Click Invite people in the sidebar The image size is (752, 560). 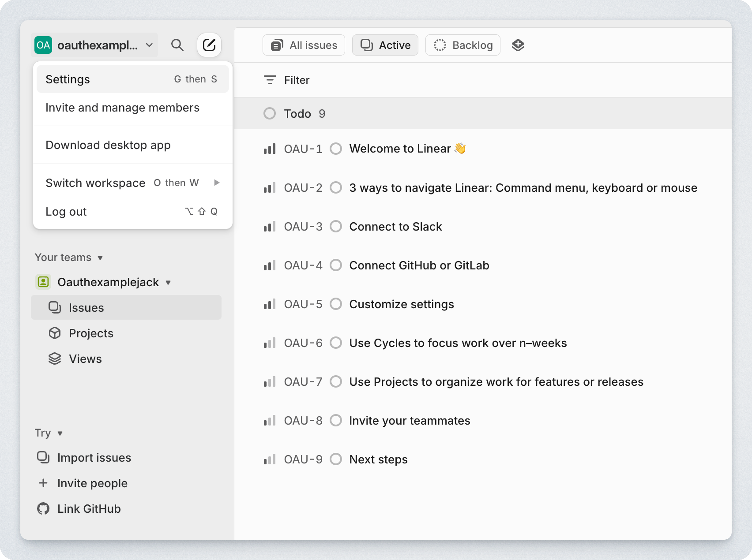coord(92,483)
